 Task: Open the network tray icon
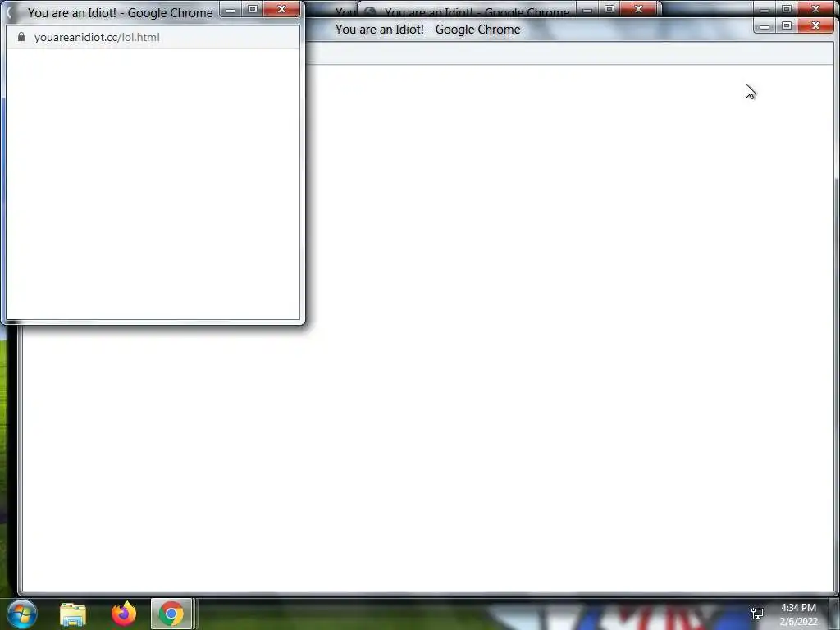click(757, 614)
